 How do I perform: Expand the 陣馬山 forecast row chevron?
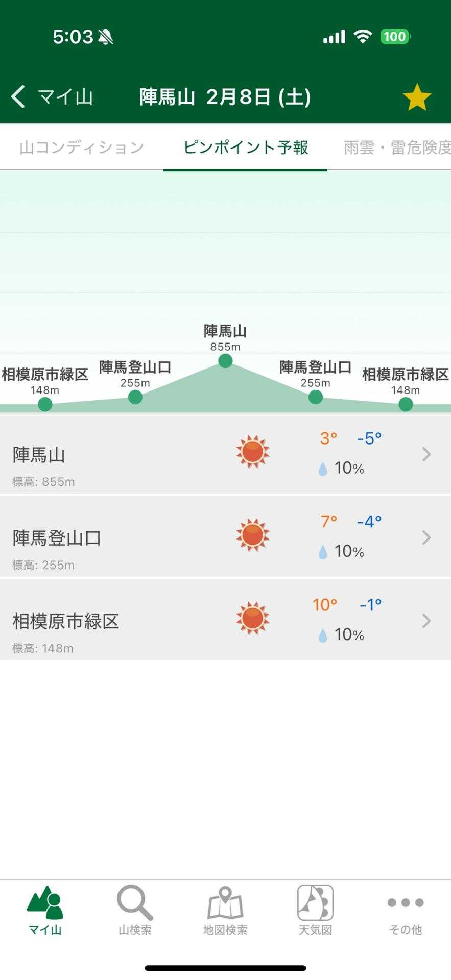(426, 454)
